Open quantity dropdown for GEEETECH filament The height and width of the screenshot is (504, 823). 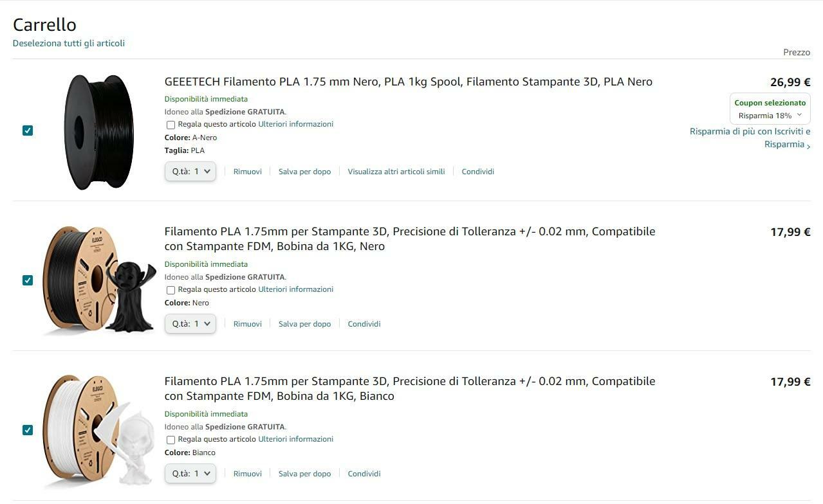click(x=190, y=172)
